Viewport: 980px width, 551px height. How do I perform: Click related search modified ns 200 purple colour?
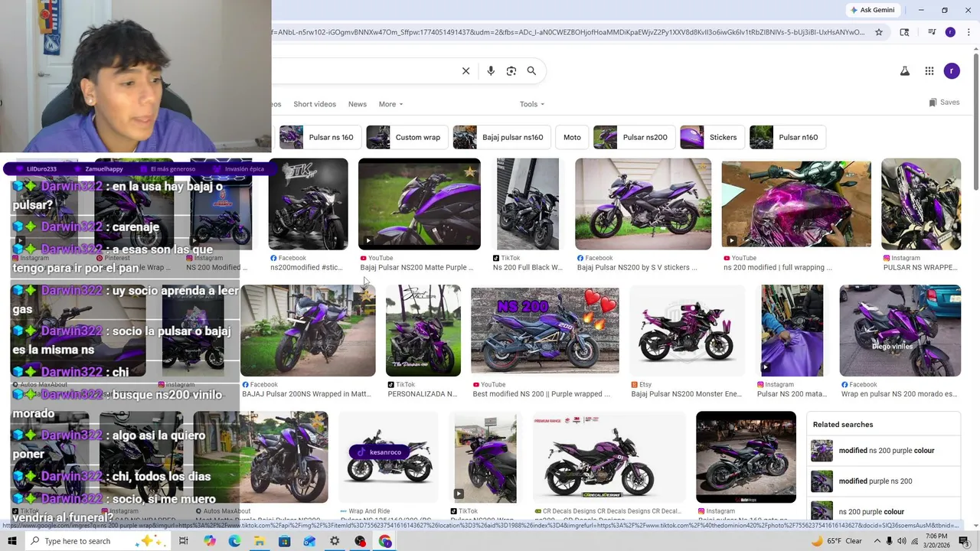click(x=884, y=451)
